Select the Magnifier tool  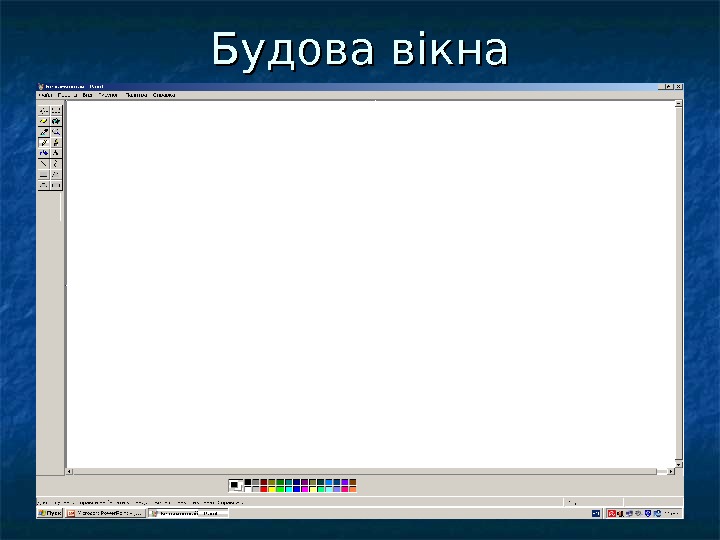coord(56,132)
